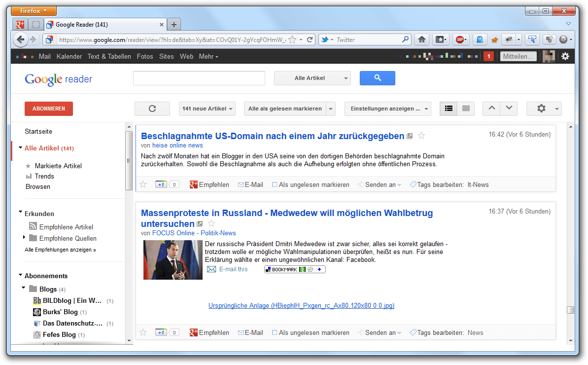Go to previous article arrow

(x=491, y=109)
